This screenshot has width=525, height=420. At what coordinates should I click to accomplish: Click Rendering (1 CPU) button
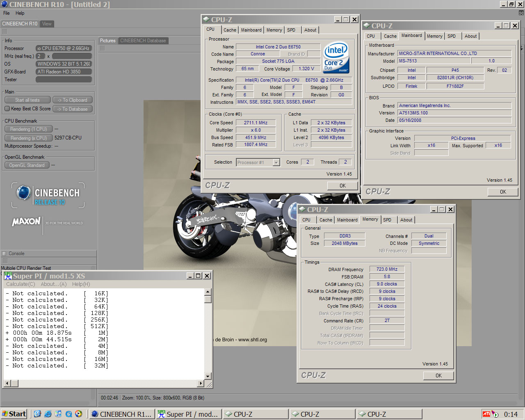28,129
